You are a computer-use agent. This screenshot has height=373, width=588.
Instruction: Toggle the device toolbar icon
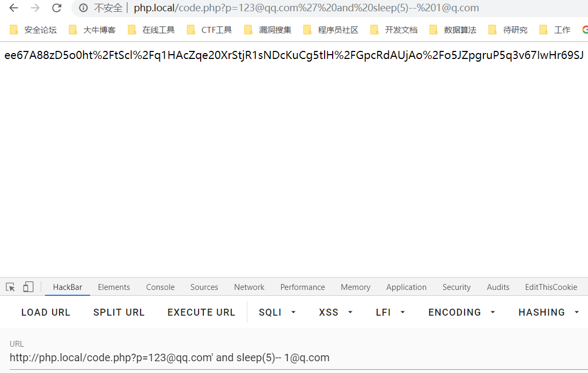click(x=28, y=287)
